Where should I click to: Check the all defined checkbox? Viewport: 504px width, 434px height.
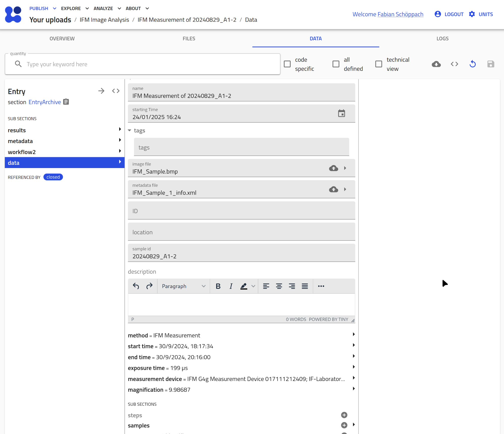[x=336, y=64]
